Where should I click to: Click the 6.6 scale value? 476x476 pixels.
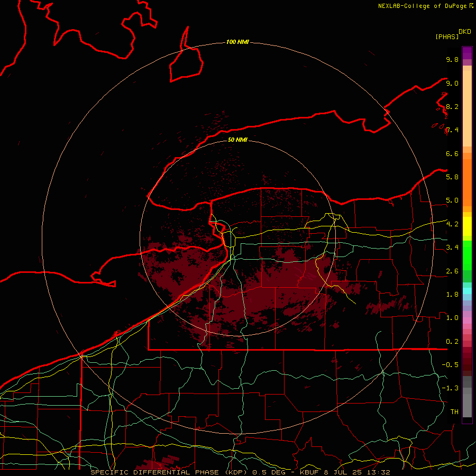point(452,153)
